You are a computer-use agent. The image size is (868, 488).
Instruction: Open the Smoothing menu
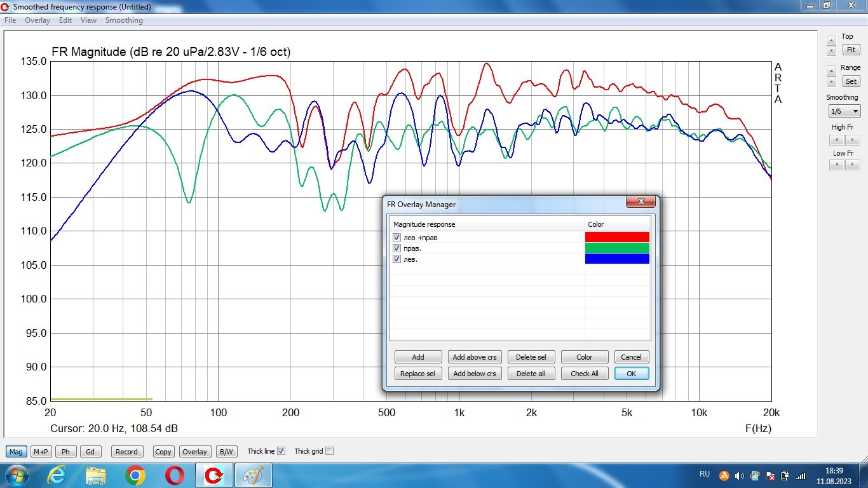click(x=124, y=20)
